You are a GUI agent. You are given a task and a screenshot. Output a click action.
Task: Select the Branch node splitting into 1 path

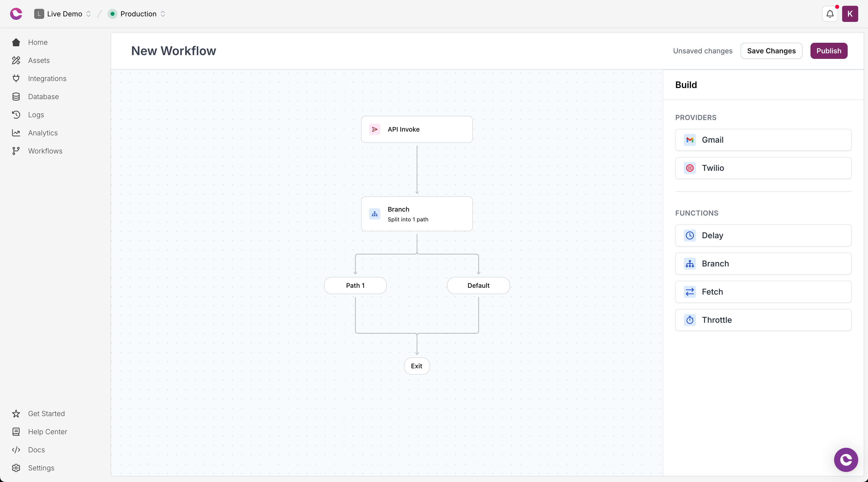pos(417,214)
